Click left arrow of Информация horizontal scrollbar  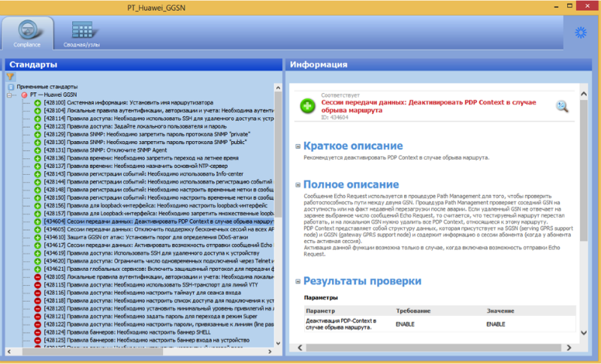(300, 347)
